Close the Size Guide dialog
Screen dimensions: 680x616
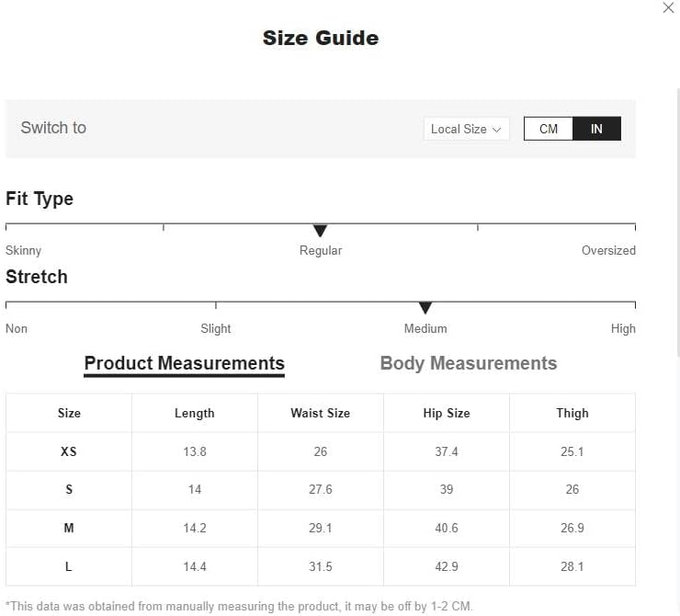click(x=668, y=7)
